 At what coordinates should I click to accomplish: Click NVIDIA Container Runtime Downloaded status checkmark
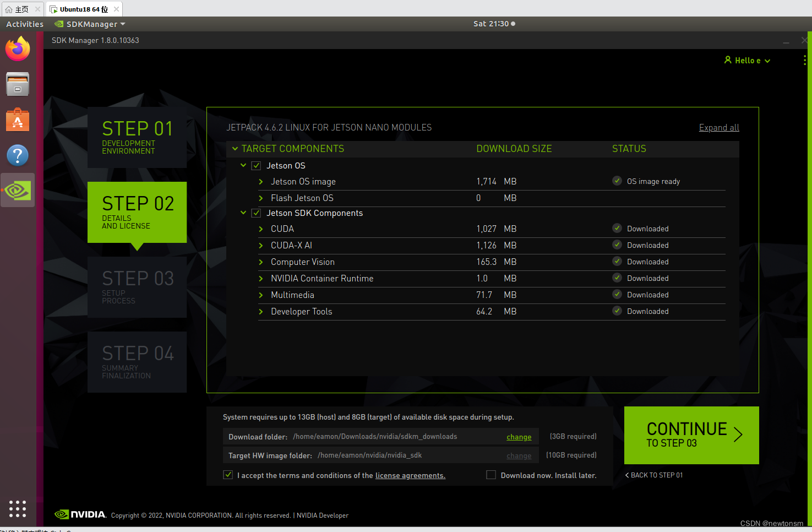click(x=617, y=278)
